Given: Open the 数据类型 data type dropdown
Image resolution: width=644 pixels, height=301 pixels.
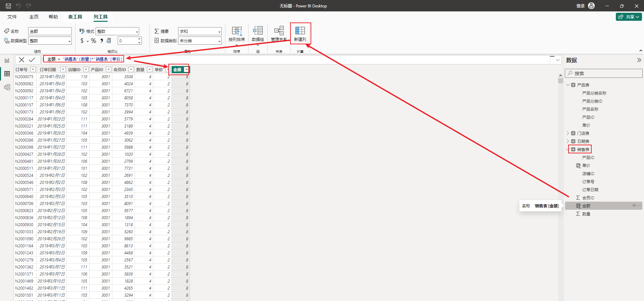Looking at the screenshot, I should click(x=50, y=41).
